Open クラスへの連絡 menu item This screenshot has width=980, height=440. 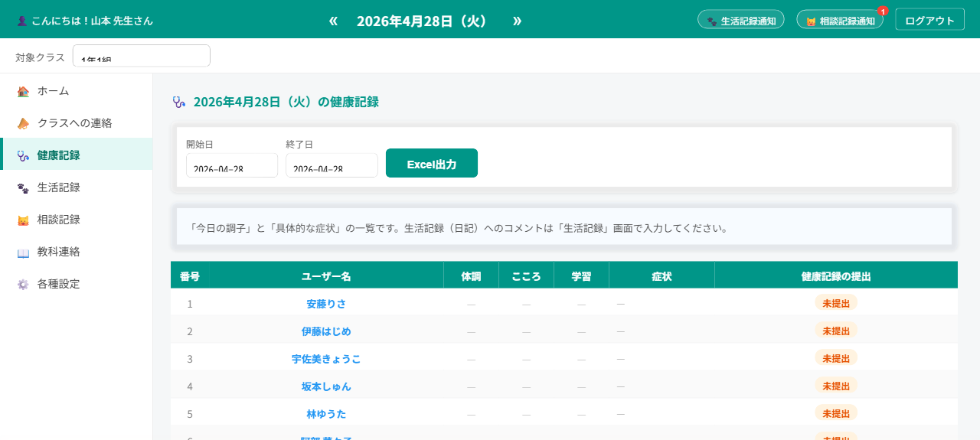coord(77,123)
